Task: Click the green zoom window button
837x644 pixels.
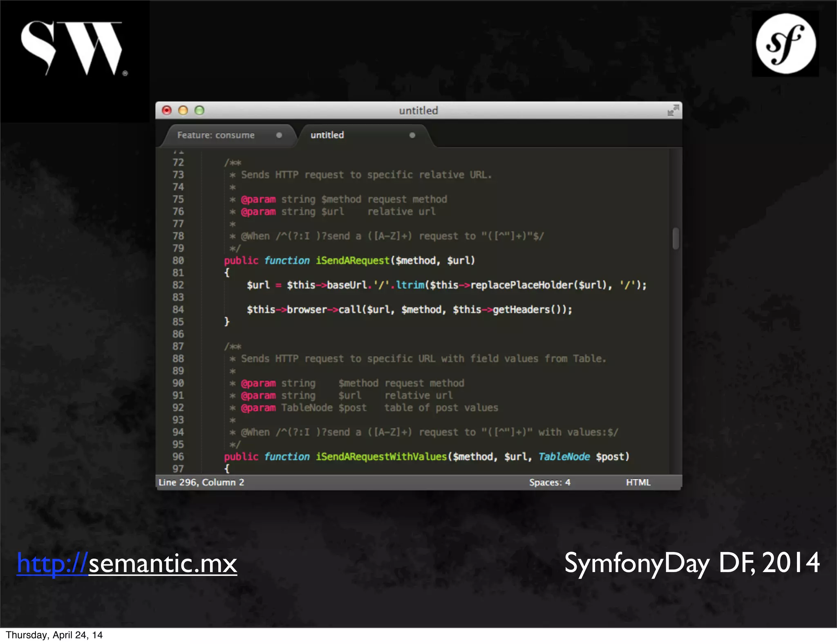Action: [x=199, y=110]
